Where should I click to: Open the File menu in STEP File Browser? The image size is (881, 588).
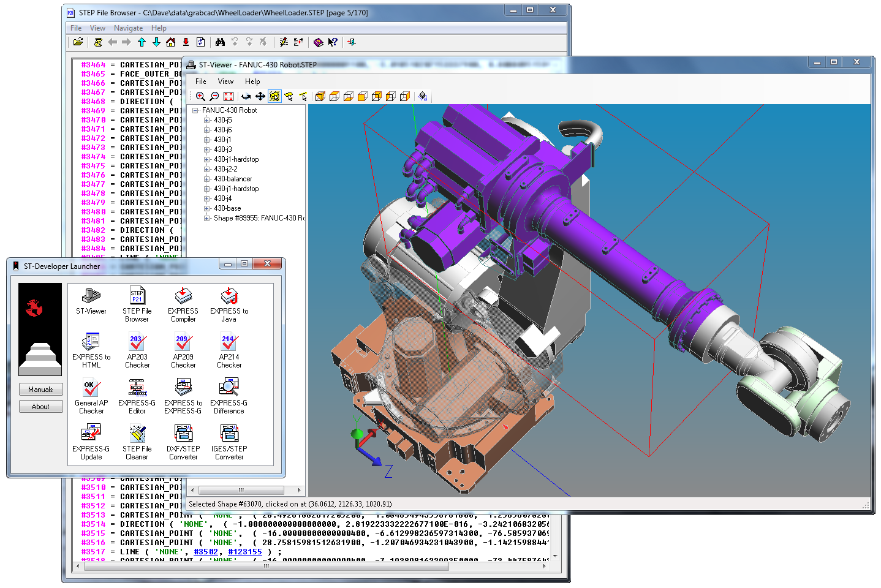76,28
